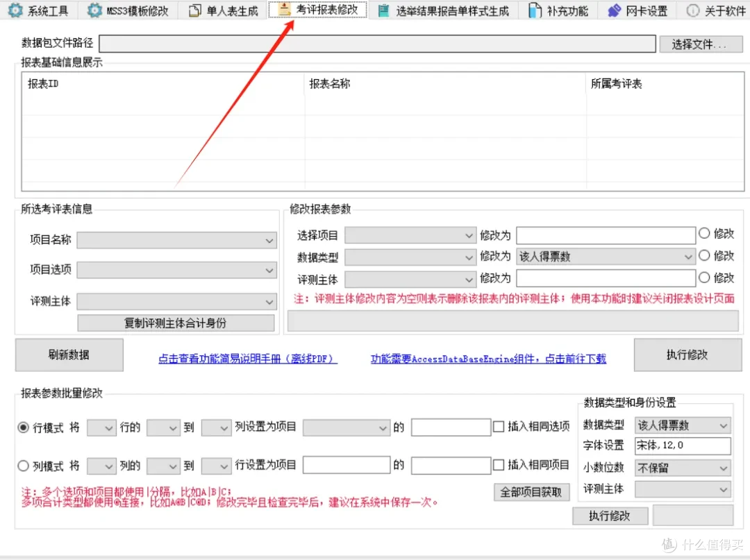Focus the option field beside 插入相同项目
This screenshot has height=560, width=750.
[x=451, y=466]
